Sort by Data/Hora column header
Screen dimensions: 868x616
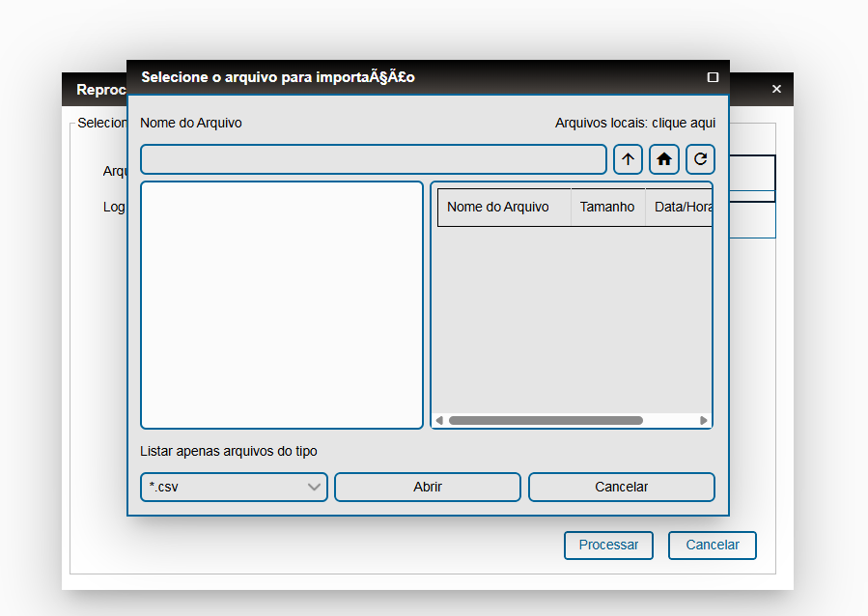pyautogui.click(x=679, y=207)
